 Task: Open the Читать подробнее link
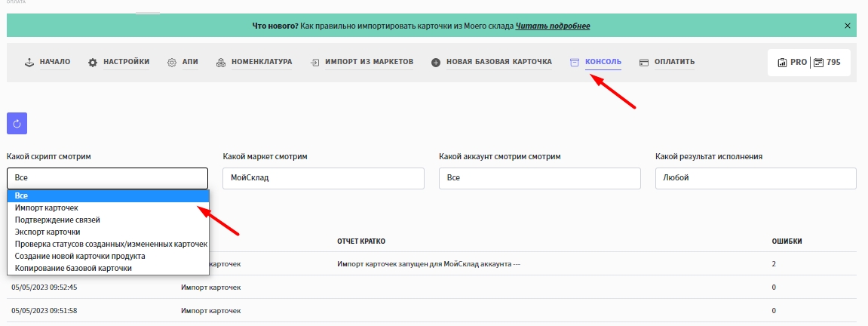click(x=552, y=26)
